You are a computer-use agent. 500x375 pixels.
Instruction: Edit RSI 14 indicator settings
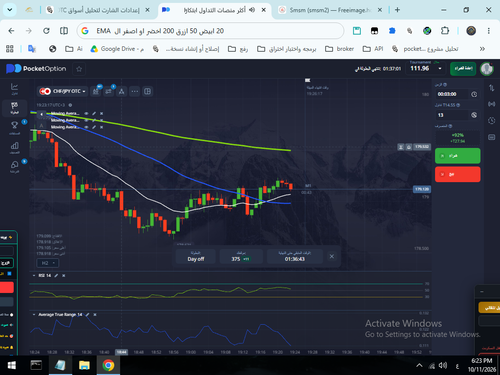[56, 276]
